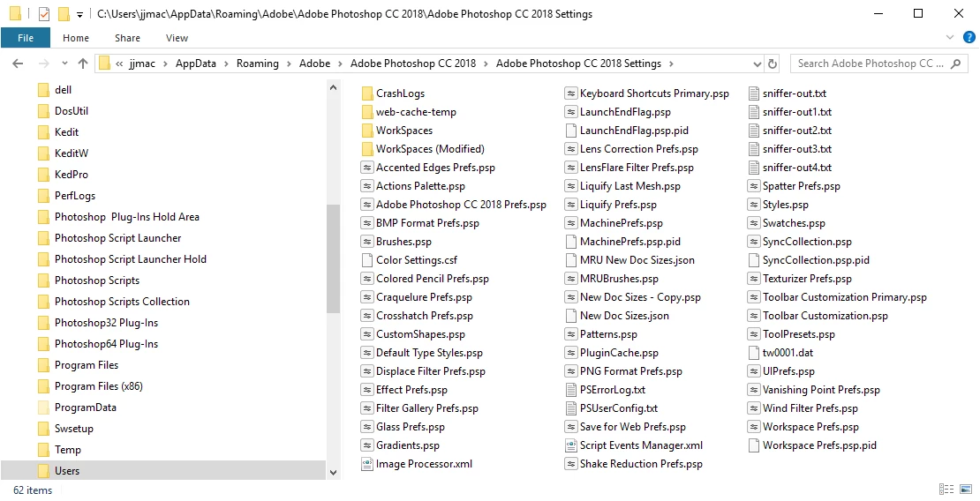Select the sniffer-out.txt file icon
This screenshot has width=980, height=501.
(x=754, y=93)
